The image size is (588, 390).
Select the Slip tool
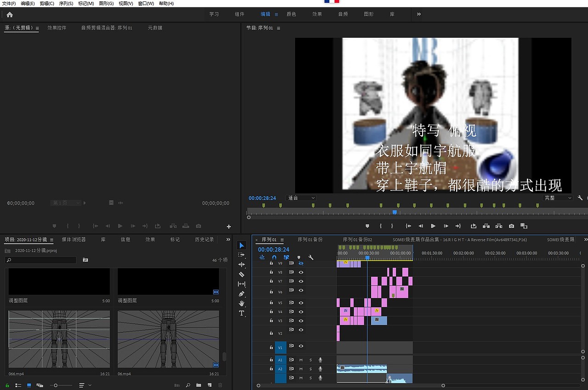click(242, 284)
